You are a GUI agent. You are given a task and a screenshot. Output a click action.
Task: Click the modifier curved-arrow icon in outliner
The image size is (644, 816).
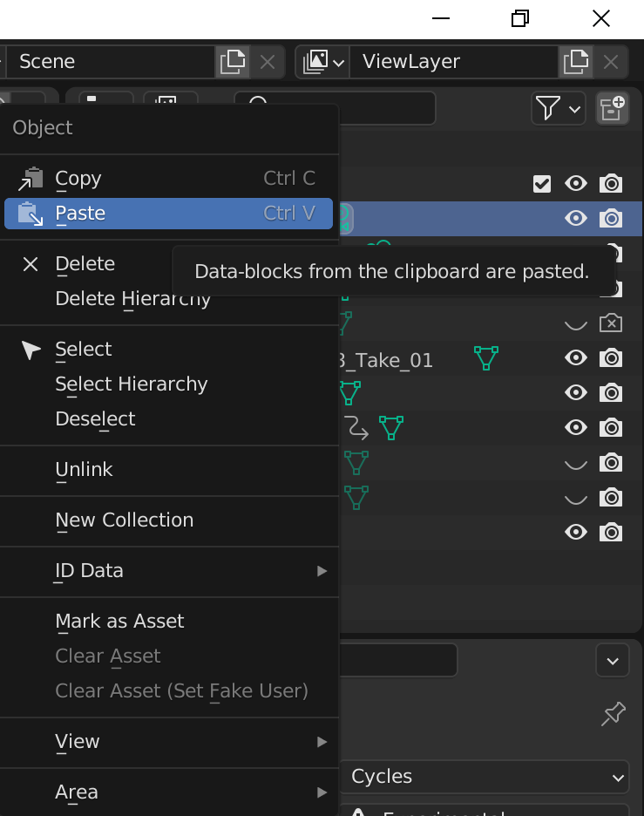356,428
